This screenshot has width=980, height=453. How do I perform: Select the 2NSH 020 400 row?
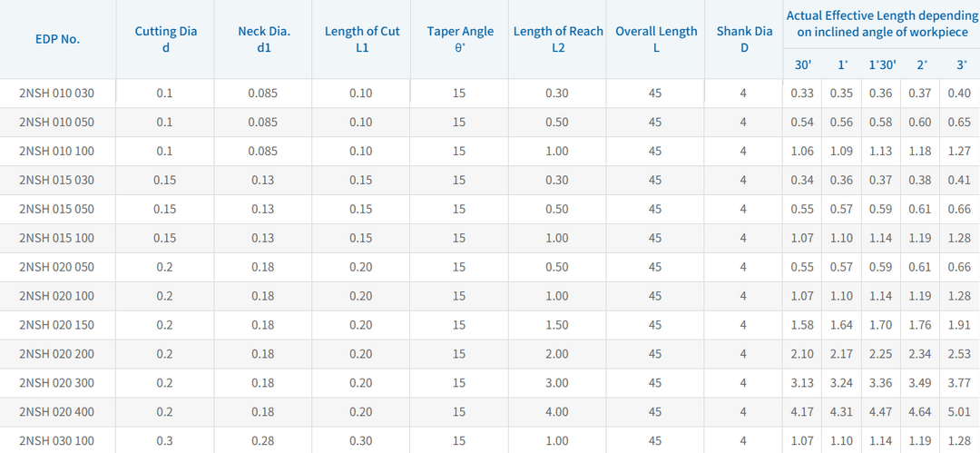[490, 412]
